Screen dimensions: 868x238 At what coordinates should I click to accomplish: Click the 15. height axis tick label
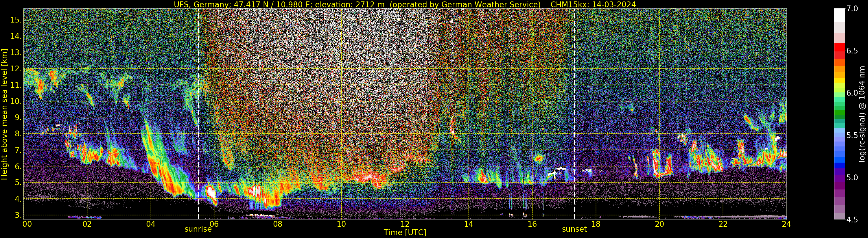coord(16,20)
